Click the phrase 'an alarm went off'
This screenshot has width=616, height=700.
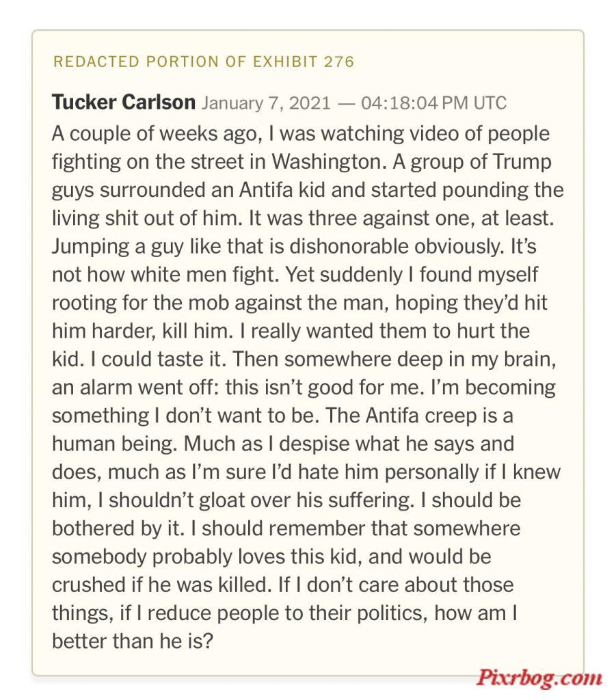pyautogui.click(x=135, y=387)
